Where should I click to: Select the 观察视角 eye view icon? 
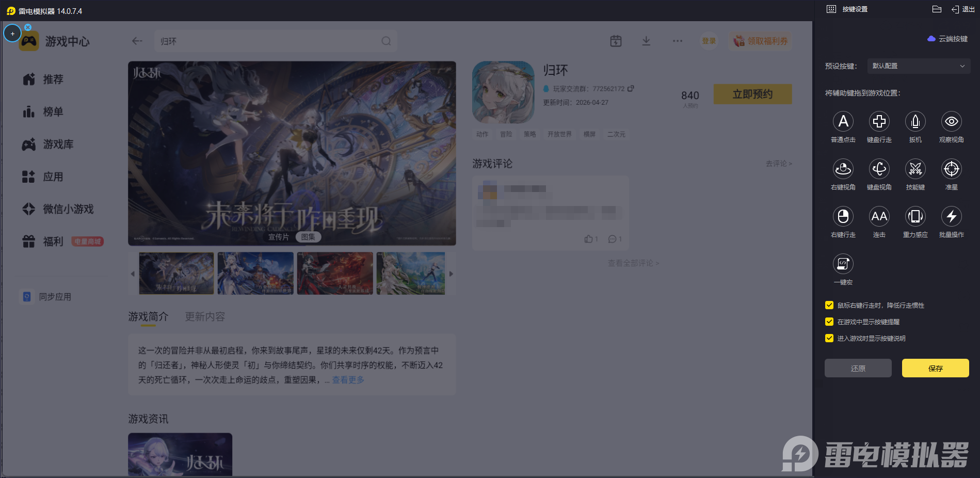tap(952, 121)
